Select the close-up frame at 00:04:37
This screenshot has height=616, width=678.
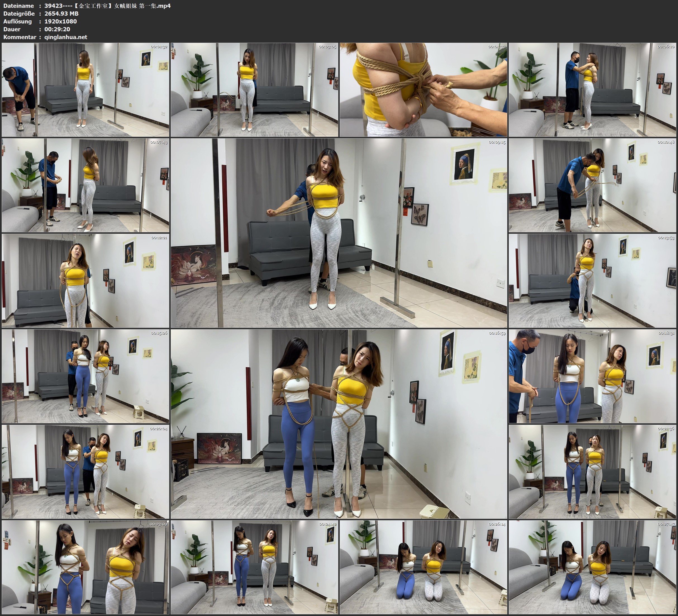[x=423, y=89]
